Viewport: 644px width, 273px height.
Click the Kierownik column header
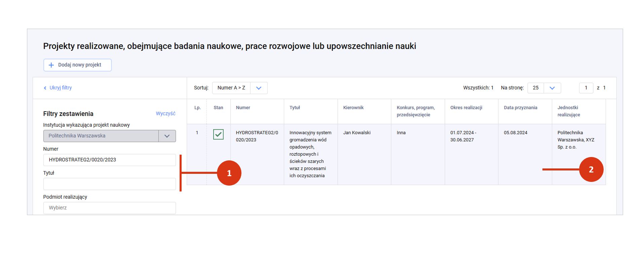point(353,108)
